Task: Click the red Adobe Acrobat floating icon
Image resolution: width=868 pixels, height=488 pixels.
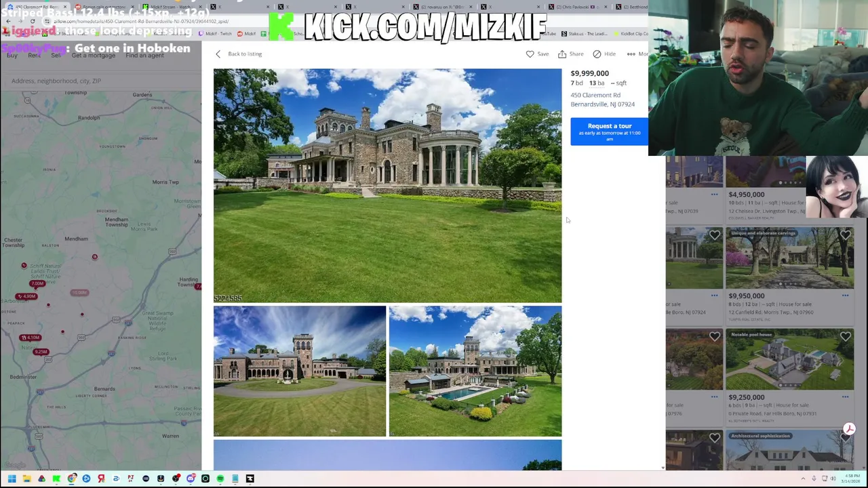Action: tap(849, 429)
